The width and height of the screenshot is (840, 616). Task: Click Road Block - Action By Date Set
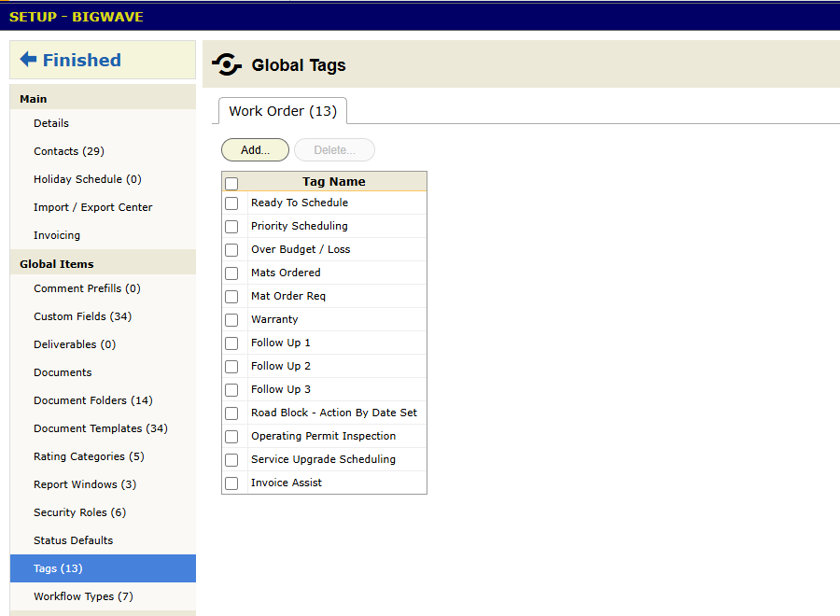(334, 413)
